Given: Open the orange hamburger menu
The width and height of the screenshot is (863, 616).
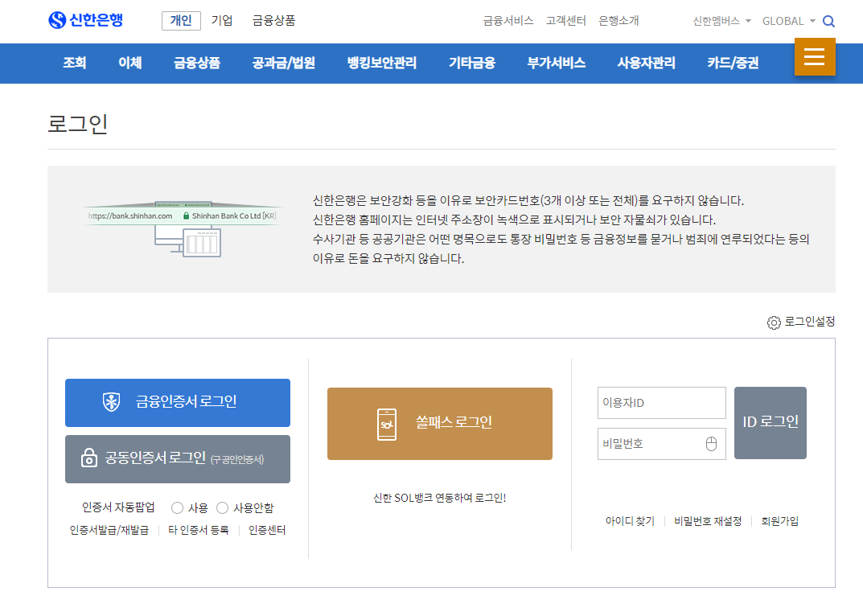Looking at the screenshot, I should pyautogui.click(x=815, y=57).
